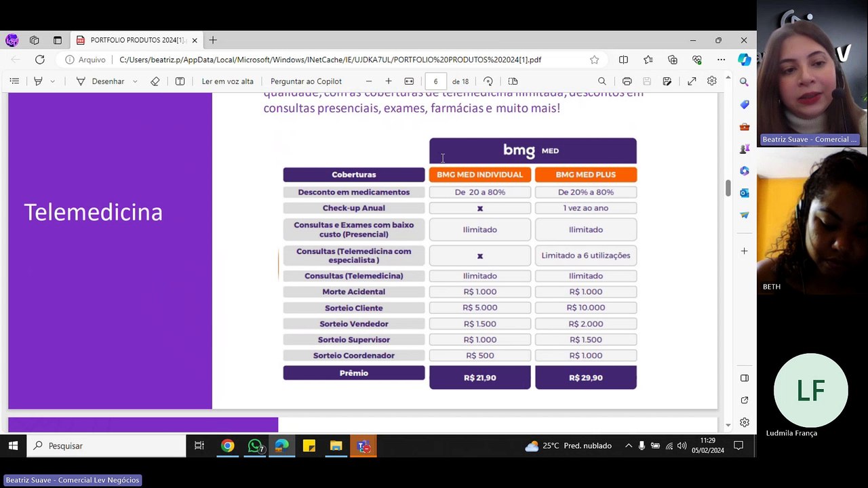Zoom in on the PDF
Image resolution: width=868 pixels, height=488 pixels.
[389, 81]
